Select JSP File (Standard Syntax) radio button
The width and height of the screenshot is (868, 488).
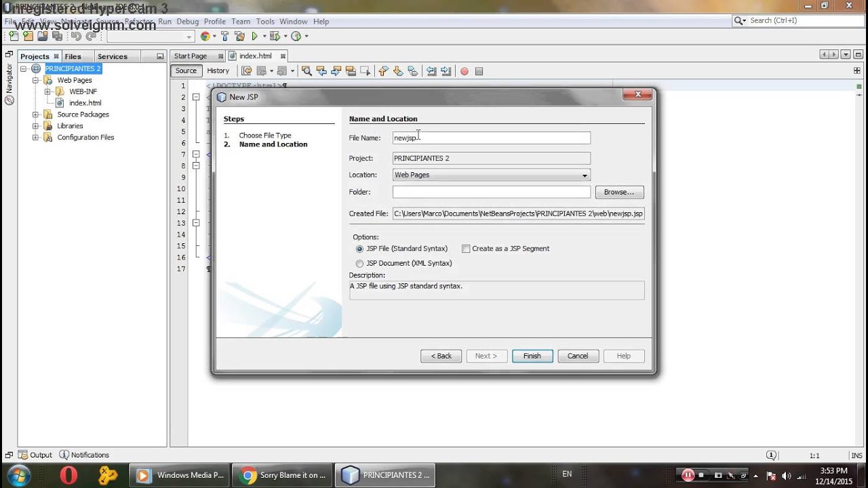coord(359,249)
